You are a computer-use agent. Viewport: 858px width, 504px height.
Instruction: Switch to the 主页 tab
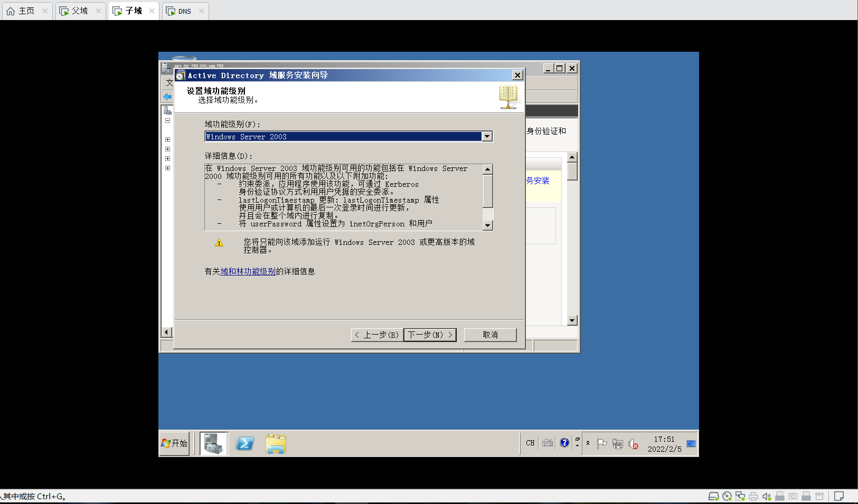(27, 11)
